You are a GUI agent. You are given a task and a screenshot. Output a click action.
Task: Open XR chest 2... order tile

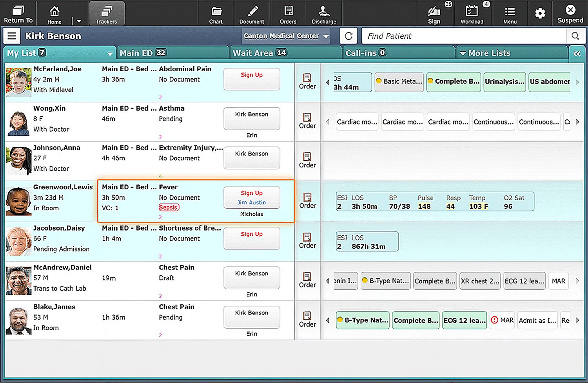(x=480, y=281)
